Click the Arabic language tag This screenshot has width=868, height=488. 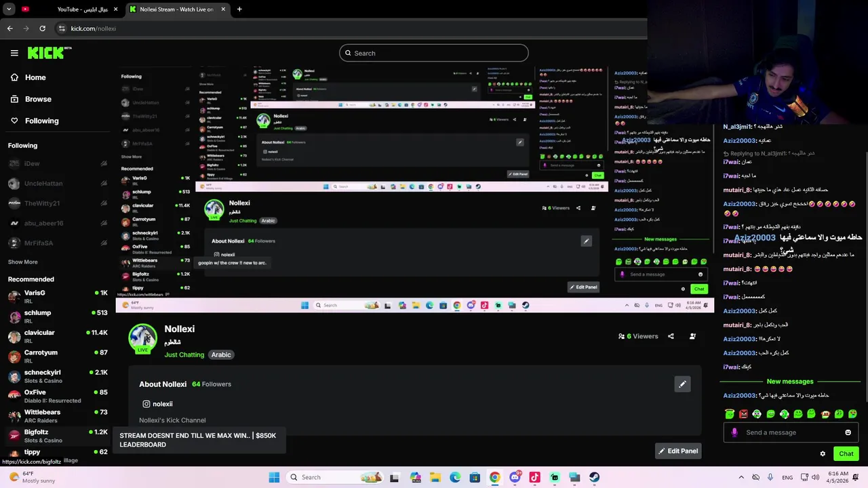[221, 354]
